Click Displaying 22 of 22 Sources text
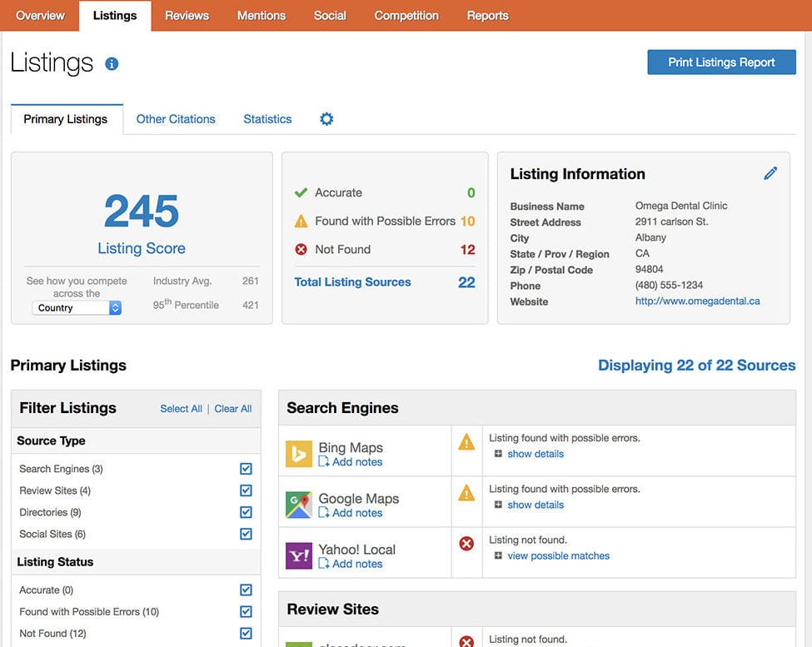Viewport: 812px width, 647px height. coord(696,365)
